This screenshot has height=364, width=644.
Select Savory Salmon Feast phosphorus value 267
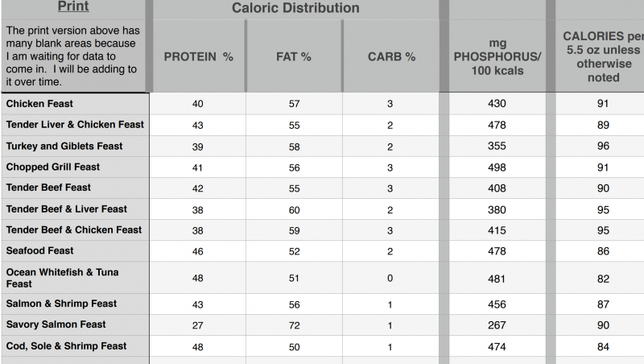497,325
